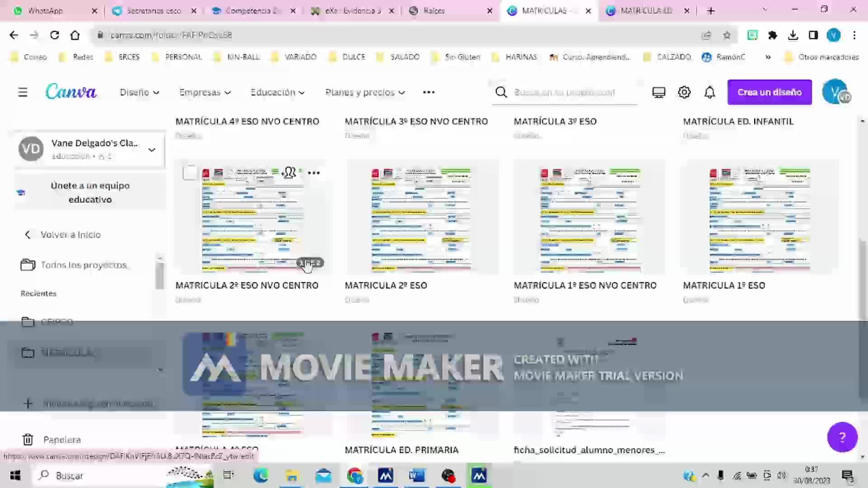
Task: Open Planes y precios menu
Action: 365,92
